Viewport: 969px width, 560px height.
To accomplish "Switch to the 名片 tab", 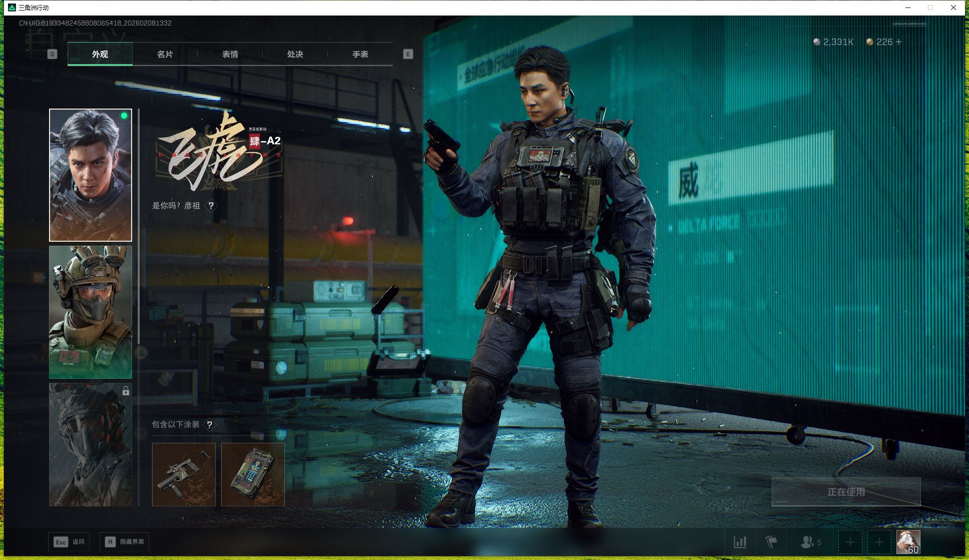I will point(165,54).
